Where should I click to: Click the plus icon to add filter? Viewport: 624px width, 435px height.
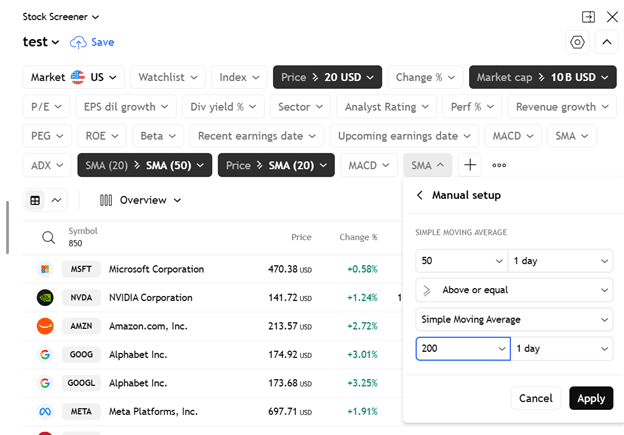coord(470,165)
